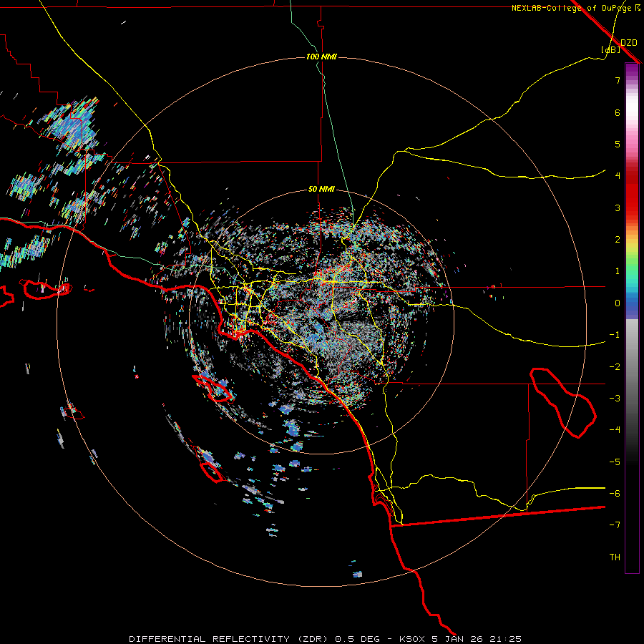Click the color bar value -6
644x644 pixels.
615,494
